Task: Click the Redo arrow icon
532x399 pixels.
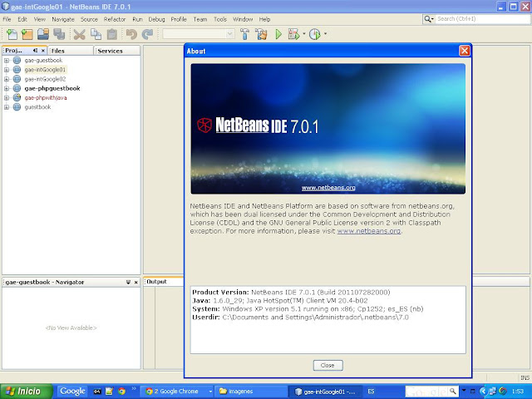Action: (148, 34)
